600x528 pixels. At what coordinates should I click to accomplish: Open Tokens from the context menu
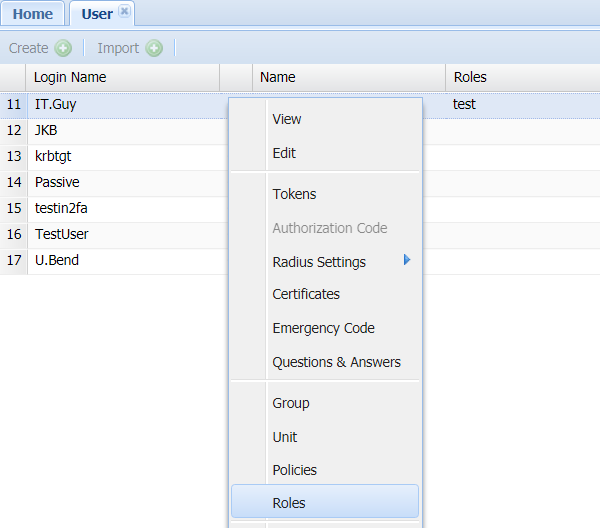click(294, 194)
